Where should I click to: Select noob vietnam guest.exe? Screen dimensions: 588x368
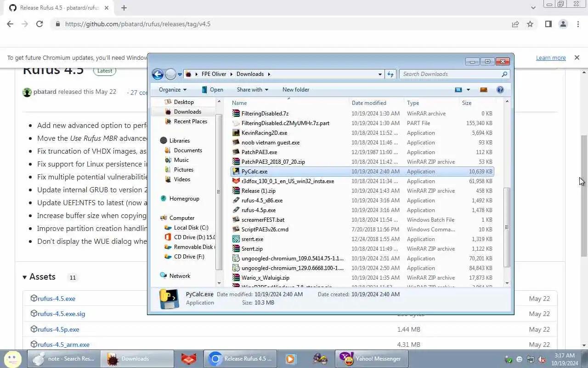(270, 143)
